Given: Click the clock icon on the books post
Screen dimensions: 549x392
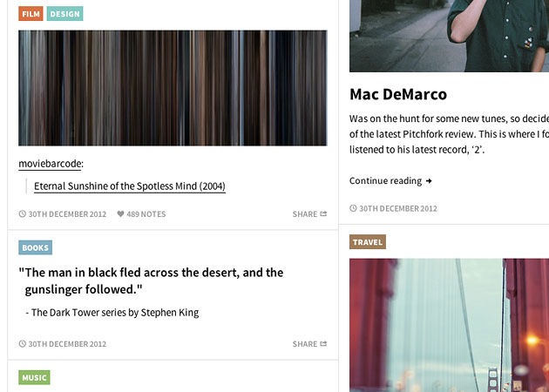Looking at the screenshot, I should tap(23, 344).
